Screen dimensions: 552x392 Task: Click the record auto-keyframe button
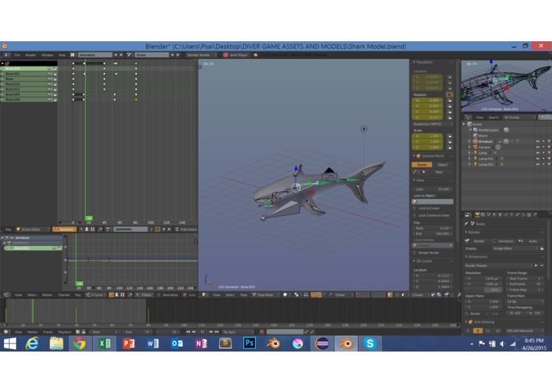pyautogui.click(x=261, y=332)
